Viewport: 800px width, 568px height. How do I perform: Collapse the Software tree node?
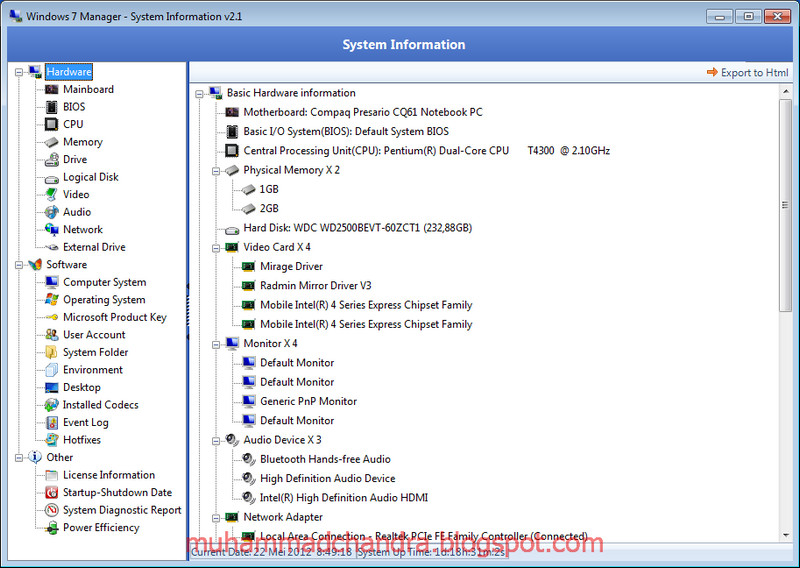19,265
